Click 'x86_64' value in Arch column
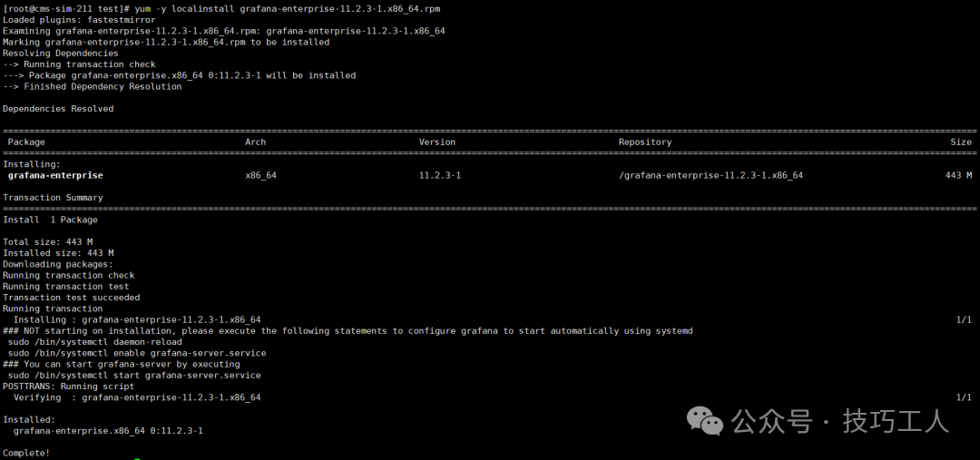Viewport: 980px width, 460px height. 260,176
